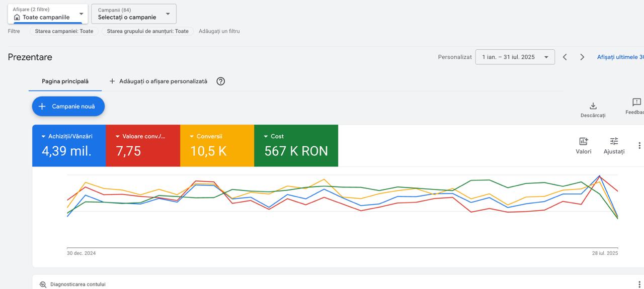Image resolution: width=644 pixels, height=289 pixels.
Task: Open the three-dot menu beside Ajustați
Action: (x=639, y=146)
